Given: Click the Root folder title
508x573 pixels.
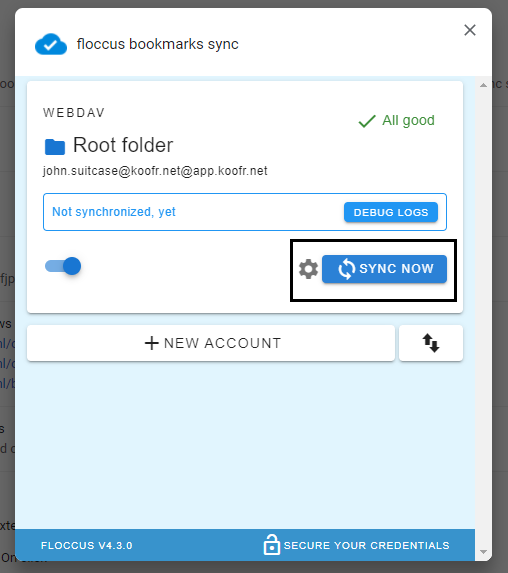Looking at the screenshot, I should [x=123, y=145].
